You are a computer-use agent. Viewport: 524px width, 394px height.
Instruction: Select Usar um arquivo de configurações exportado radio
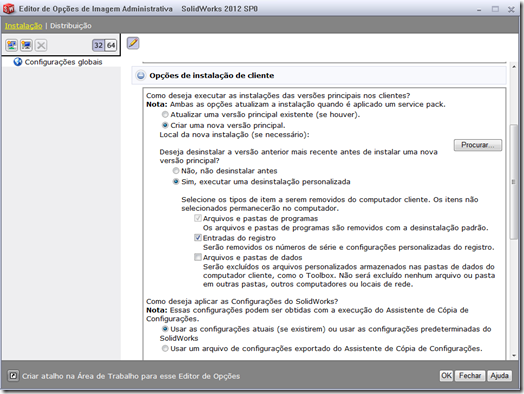[x=165, y=349]
